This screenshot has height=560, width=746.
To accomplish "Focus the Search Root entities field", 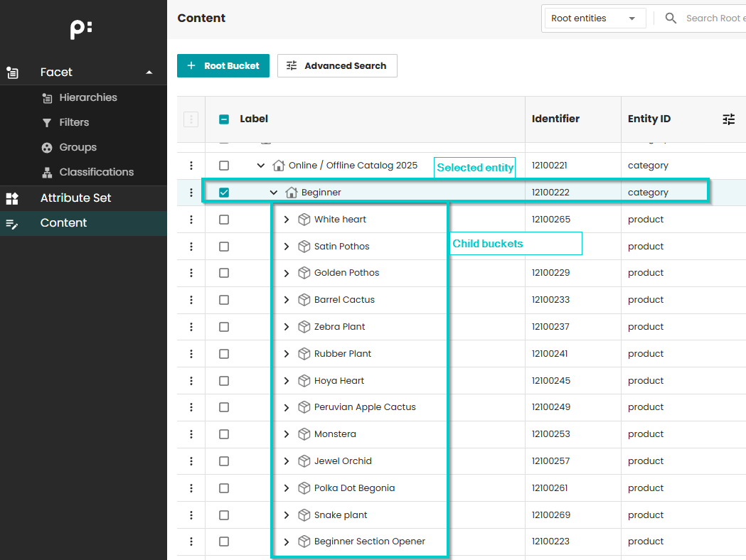I will point(715,18).
